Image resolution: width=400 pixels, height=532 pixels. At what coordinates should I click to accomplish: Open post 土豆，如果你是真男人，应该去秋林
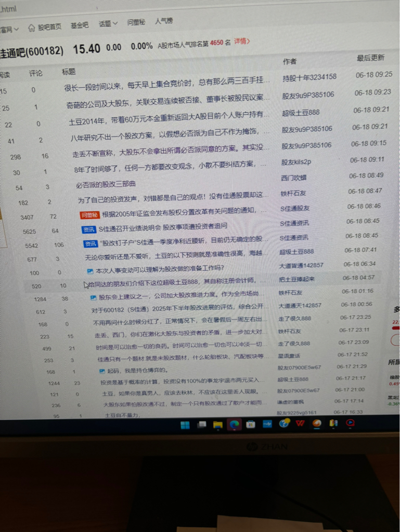[184, 392]
